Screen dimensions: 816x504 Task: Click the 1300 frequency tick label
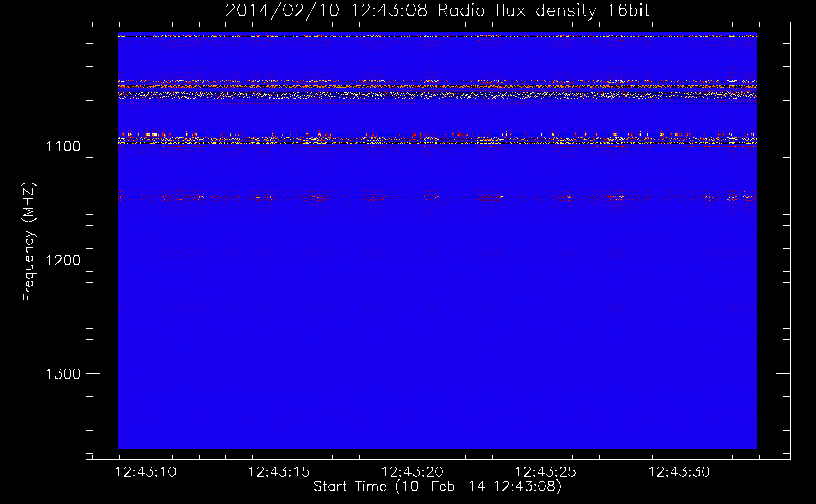pos(63,374)
